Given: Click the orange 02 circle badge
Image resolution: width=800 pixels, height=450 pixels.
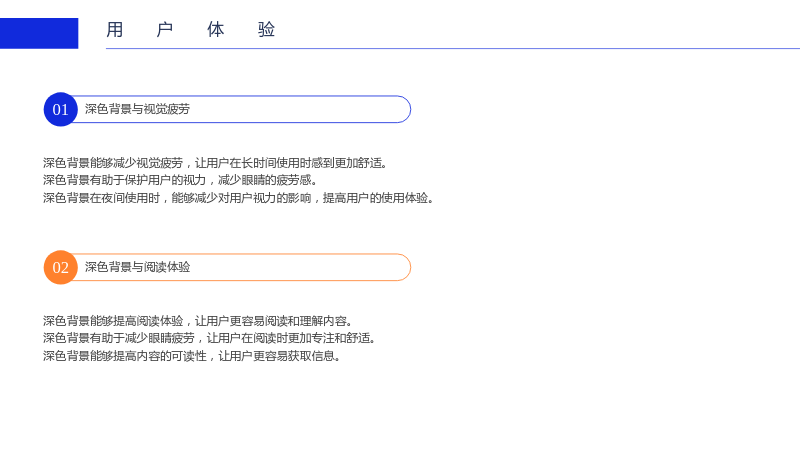Looking at the screenshot, I should [x=61, y=267].
